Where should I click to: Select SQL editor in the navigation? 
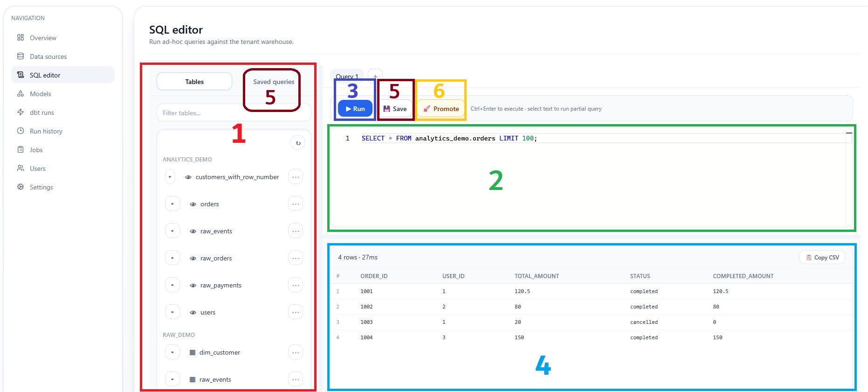click(63, 75)
